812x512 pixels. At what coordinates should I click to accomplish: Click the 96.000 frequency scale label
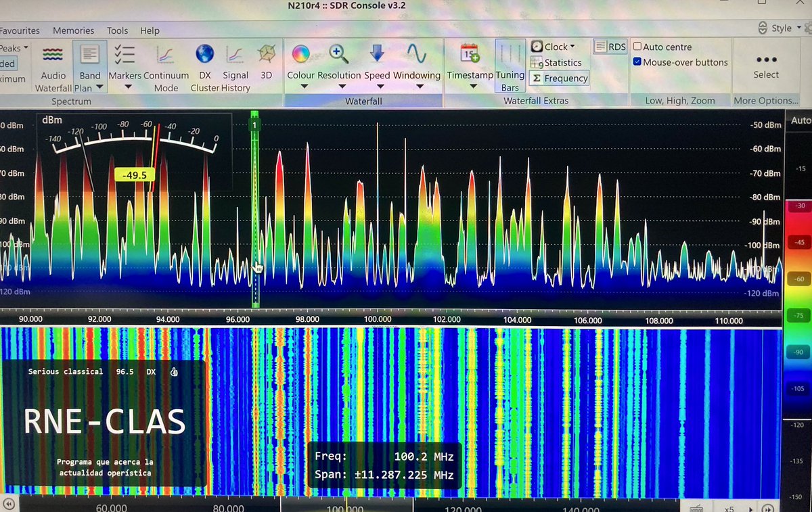(238, 320)
